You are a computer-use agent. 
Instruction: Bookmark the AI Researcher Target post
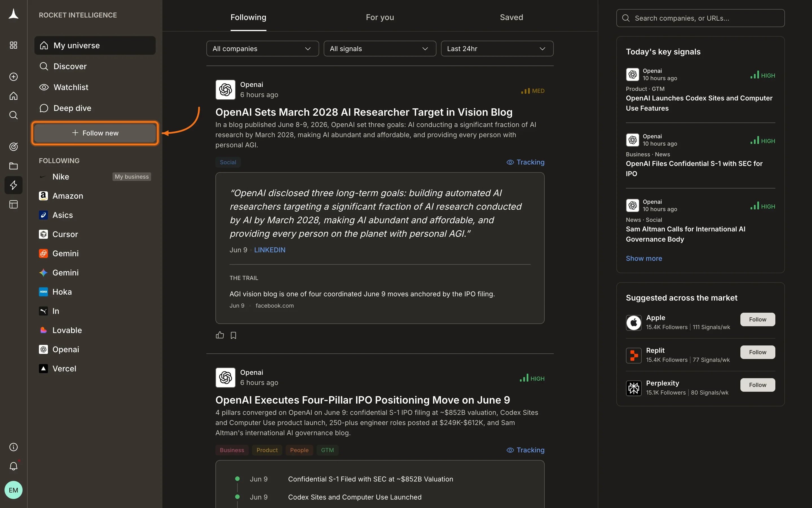[233, 335]
